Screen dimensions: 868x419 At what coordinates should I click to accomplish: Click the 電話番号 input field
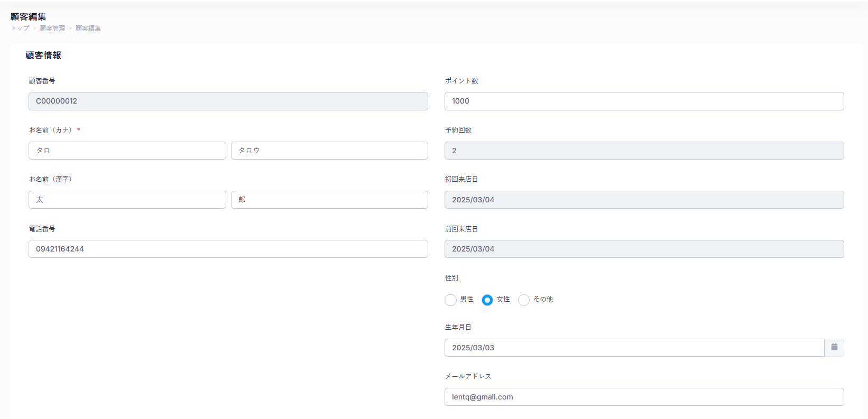click(x=228, y=249)
